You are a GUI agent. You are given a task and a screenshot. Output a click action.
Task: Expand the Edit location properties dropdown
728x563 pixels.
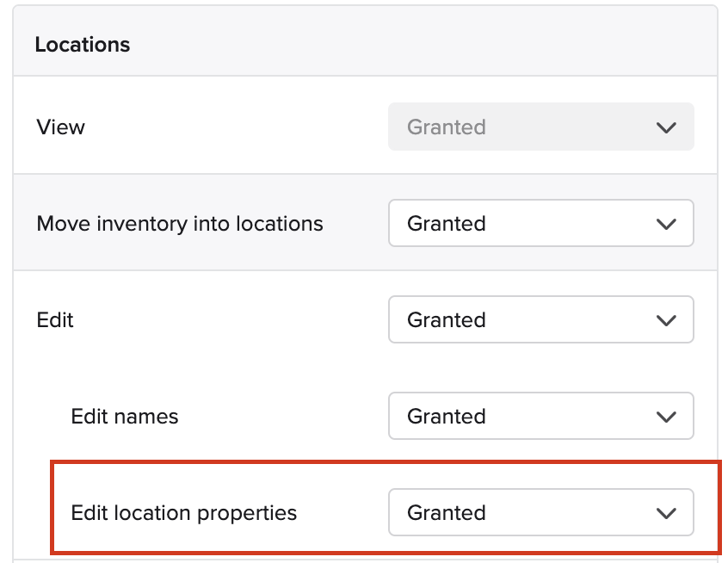tap(541, 512)
